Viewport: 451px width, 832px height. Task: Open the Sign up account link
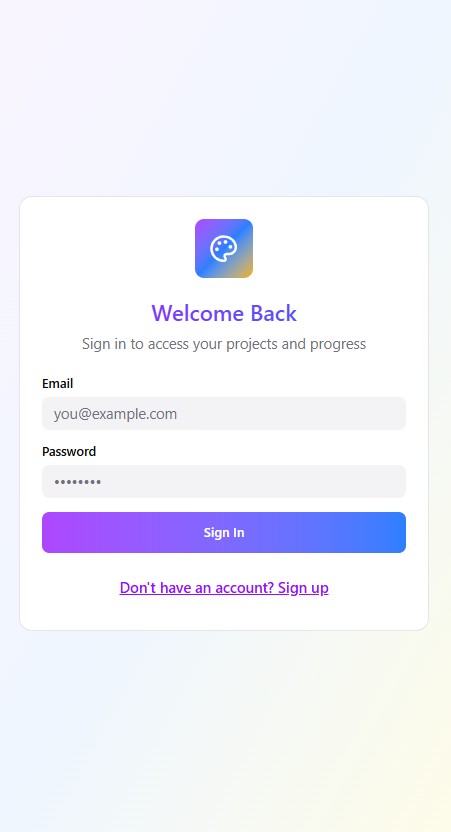click(224, 588)
